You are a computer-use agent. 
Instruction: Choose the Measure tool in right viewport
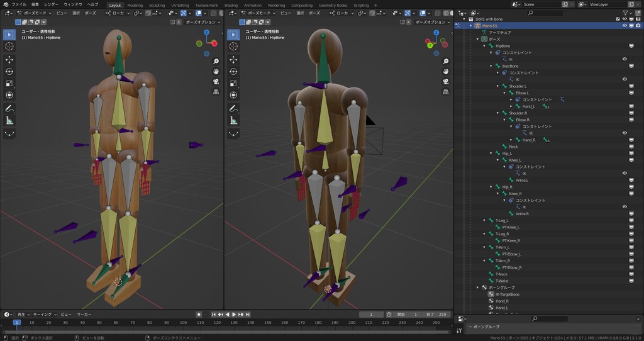[233, 120]
